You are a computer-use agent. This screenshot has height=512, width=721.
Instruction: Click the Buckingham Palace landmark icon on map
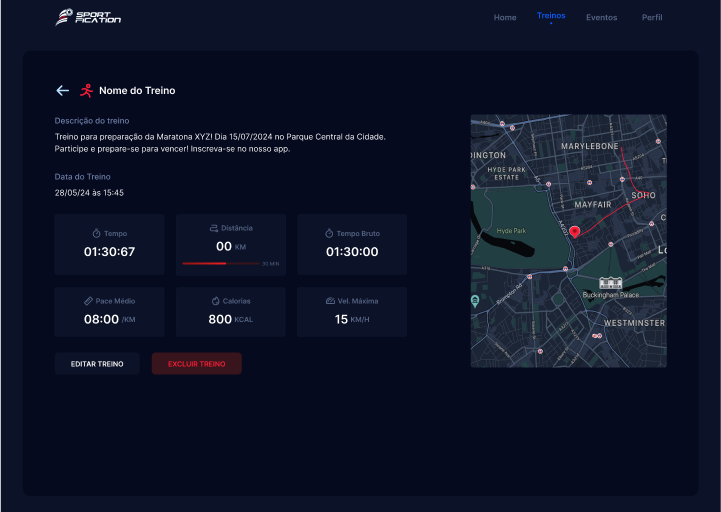pos(610,283)
